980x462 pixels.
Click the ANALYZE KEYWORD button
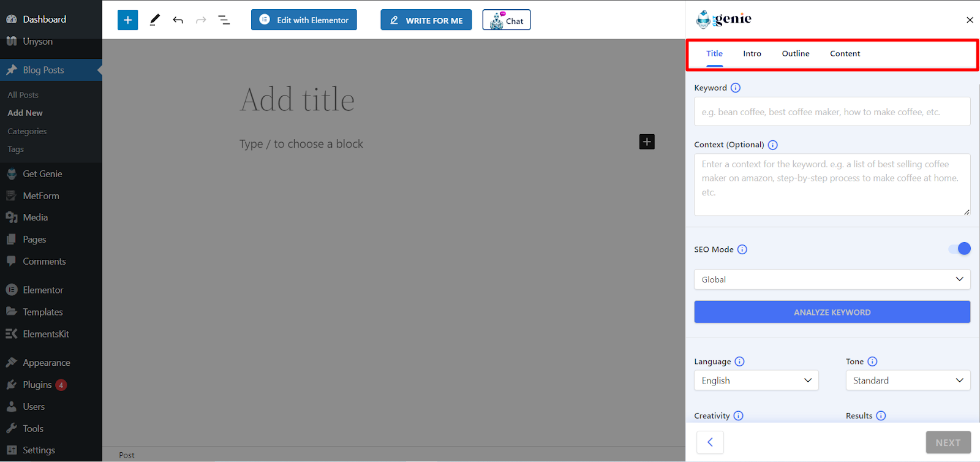click(x=832, y=312)
